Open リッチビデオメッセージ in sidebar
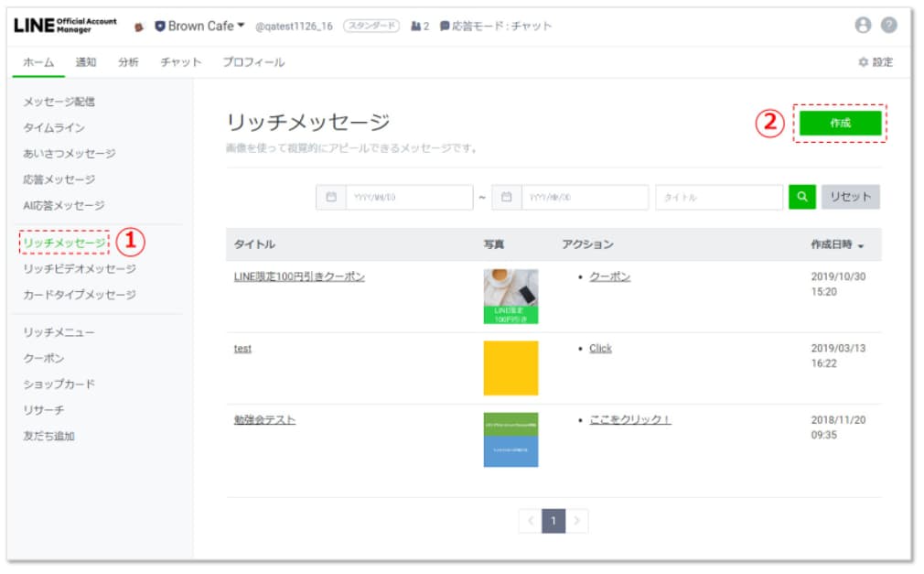Screen dimensions: 924x574 point(80,268)
